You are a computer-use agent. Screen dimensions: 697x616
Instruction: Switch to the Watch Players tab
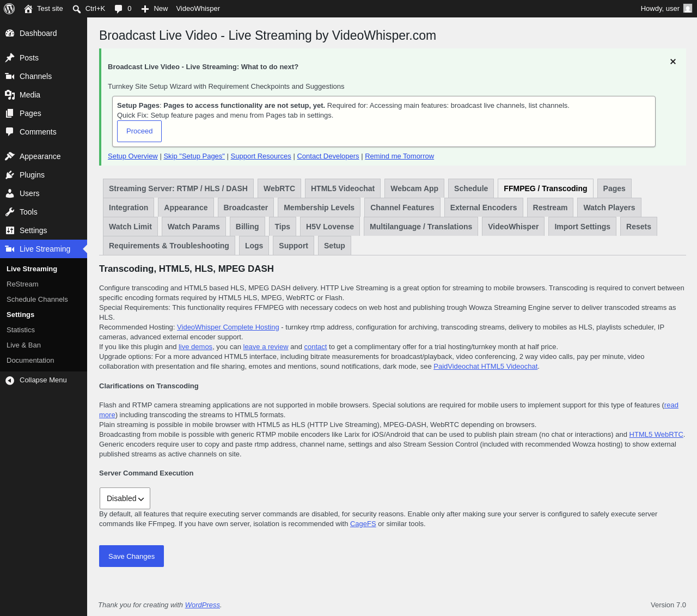[x=609, y=208]
